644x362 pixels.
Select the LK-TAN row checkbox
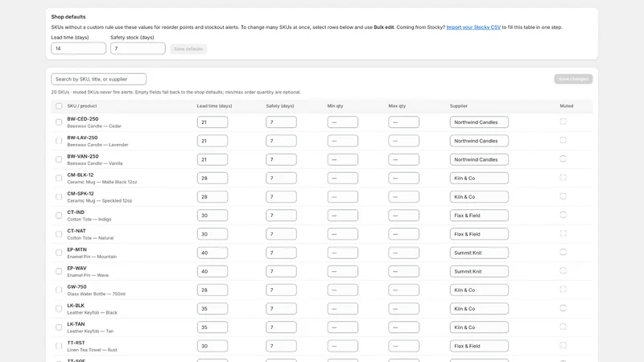click(x=59, y=327)
